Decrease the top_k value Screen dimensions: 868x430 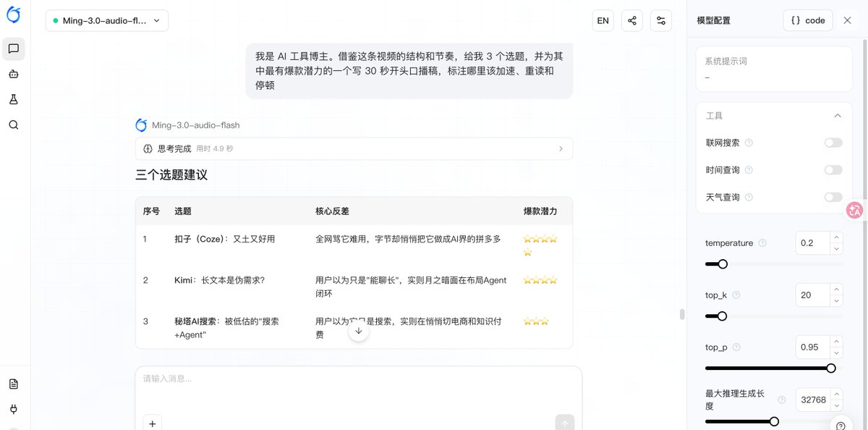(837, 301)
